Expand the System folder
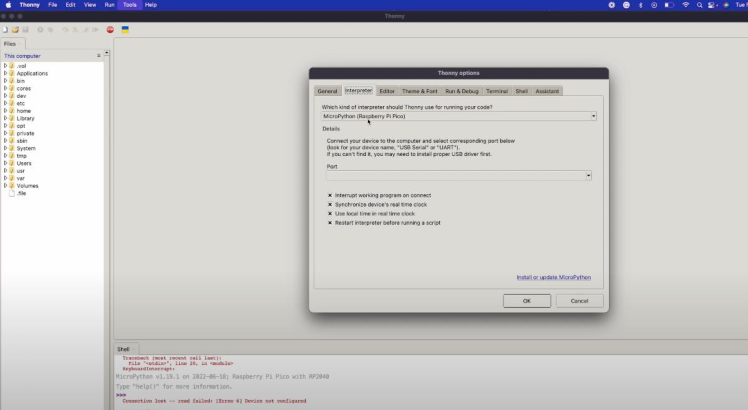748x410 pixels. (5, 148)
